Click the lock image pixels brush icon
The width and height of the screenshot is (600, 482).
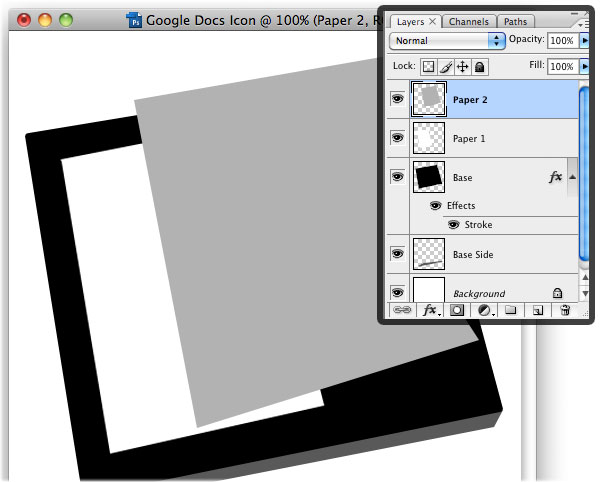pos(445,67)
